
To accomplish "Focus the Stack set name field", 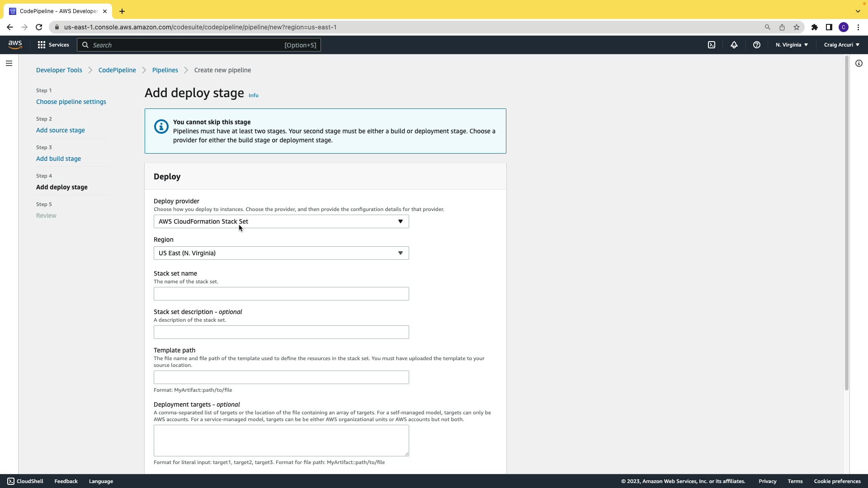I will (281, 294).
